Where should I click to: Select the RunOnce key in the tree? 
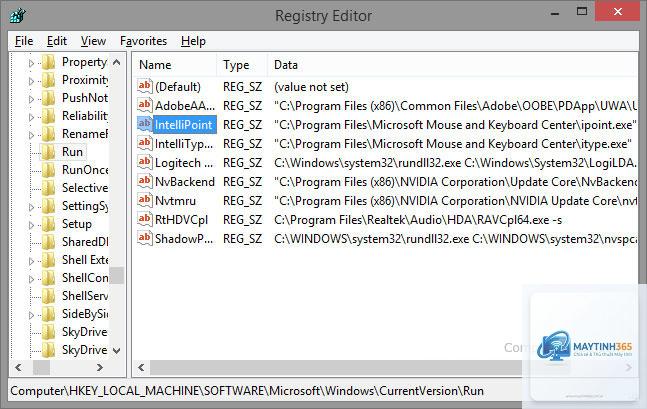pyautogui.click(x=85, y=170)
